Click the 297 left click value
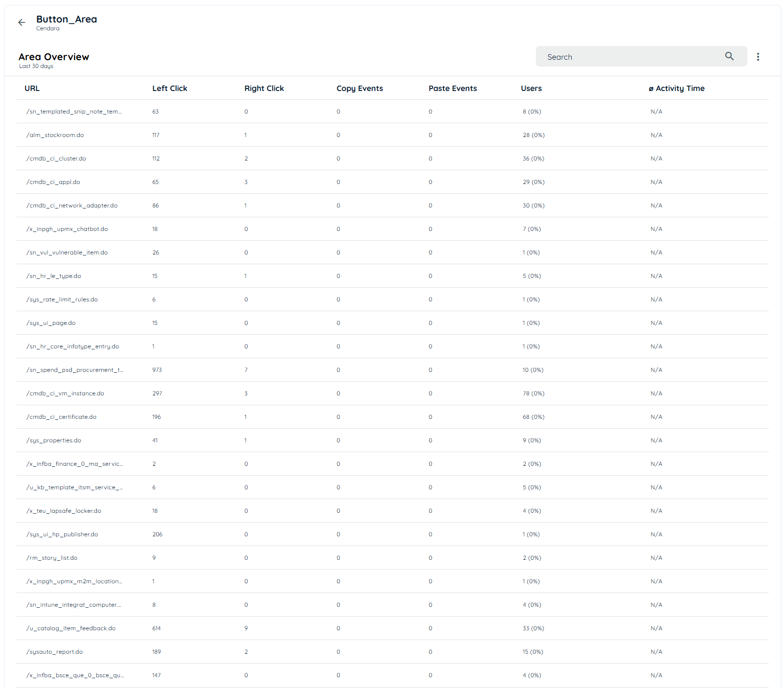The image size is (784, 688). pos(157,393)
